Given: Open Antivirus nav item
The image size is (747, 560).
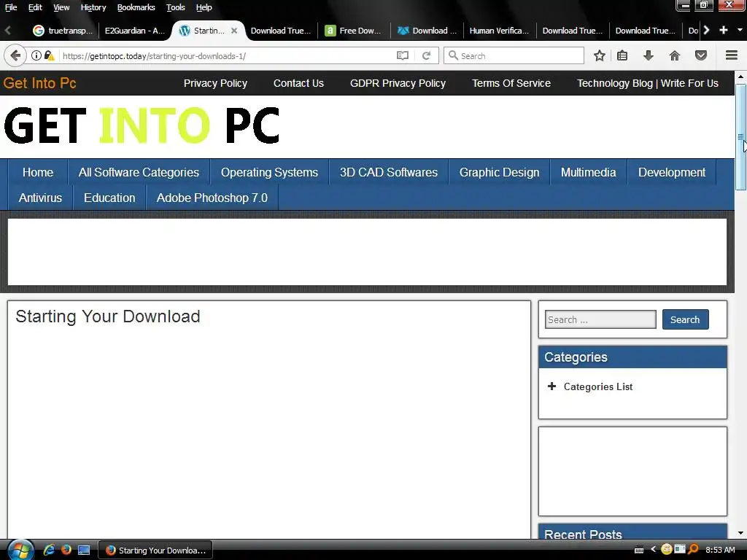Looking at the screenshot, I should pyautogui.click(x=40, y=198).
